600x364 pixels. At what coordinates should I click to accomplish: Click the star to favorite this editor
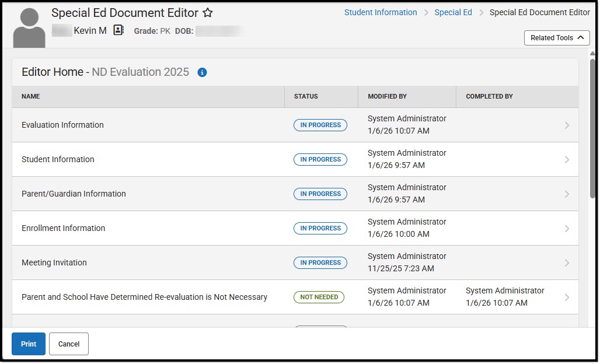point(207,12)
